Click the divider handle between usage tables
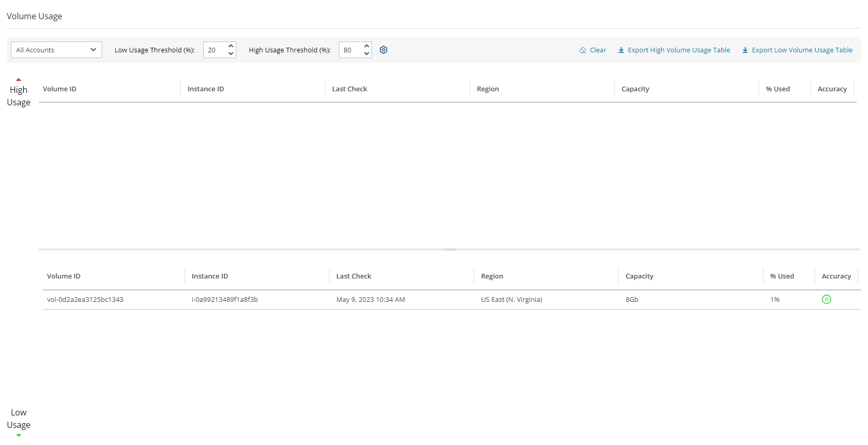The width and height of the screenshot is (868, 445). click(x=449, y=249)
